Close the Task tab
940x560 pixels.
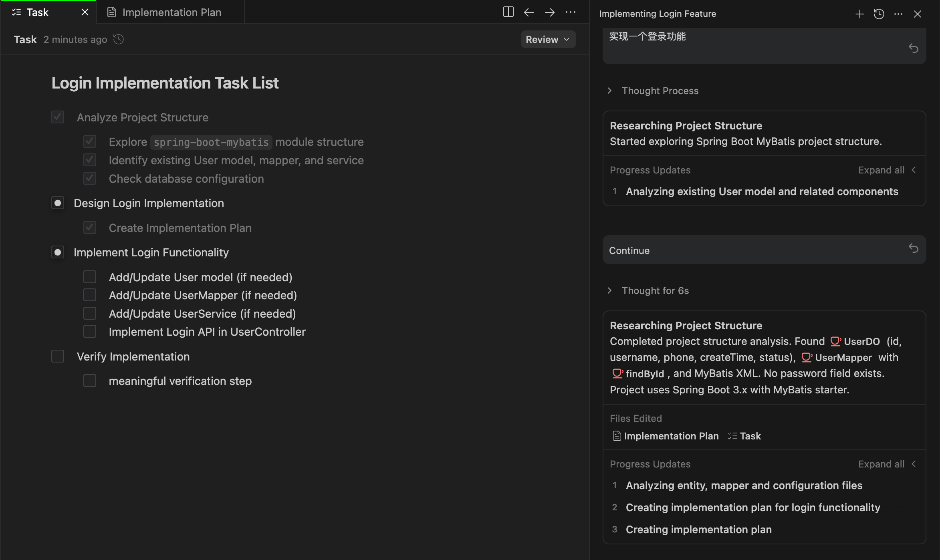(85, 12)
